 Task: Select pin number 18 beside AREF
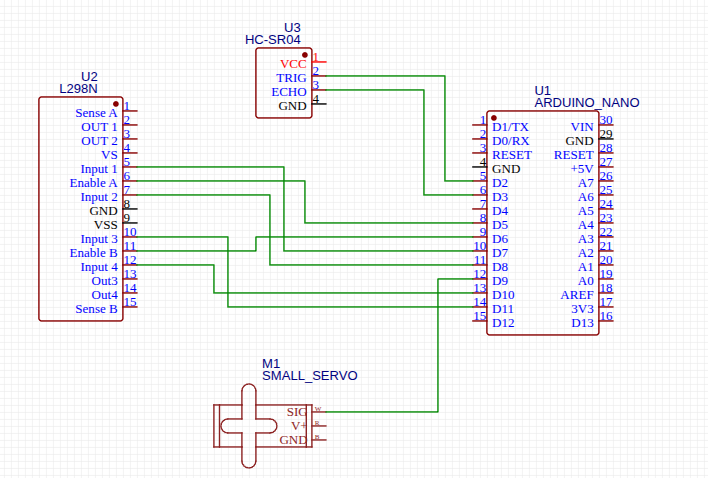pyautogui.click(x=606, y=288)
